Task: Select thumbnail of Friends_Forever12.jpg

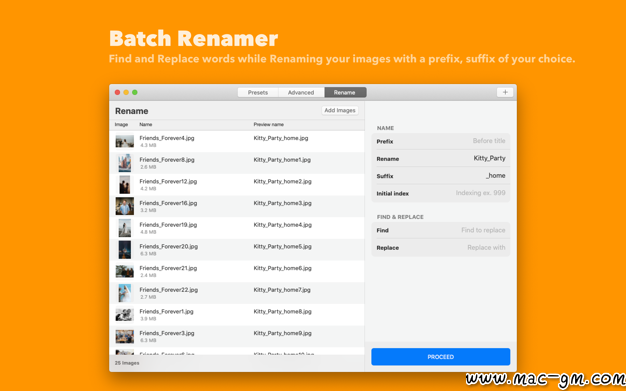Action: [125, 185]
